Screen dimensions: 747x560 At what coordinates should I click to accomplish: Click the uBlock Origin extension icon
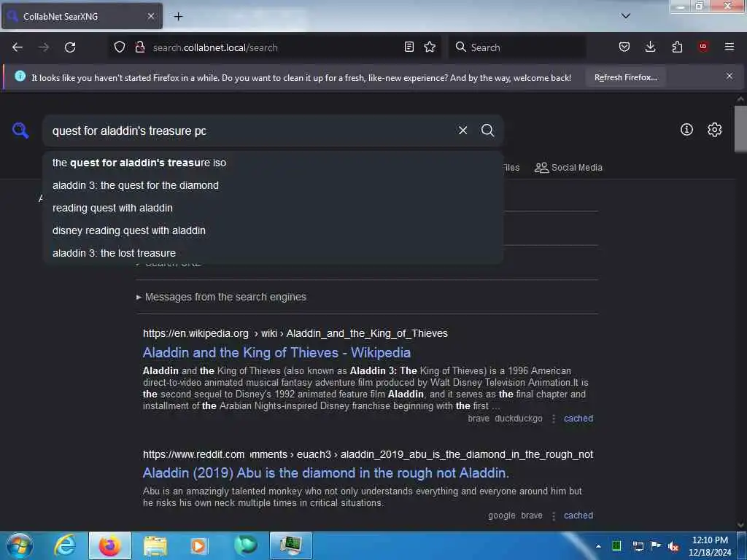pos(703,47)
